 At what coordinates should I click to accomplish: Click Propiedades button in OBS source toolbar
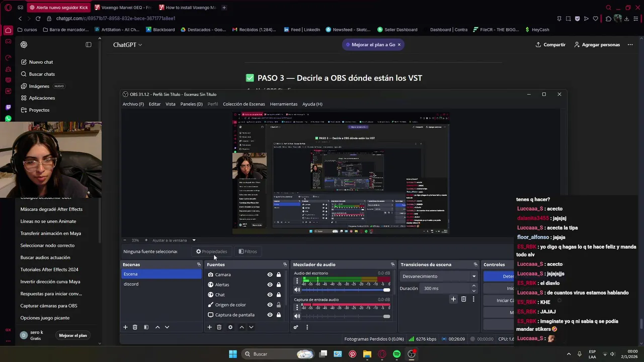pyautogui.click(x=212, y=251)
